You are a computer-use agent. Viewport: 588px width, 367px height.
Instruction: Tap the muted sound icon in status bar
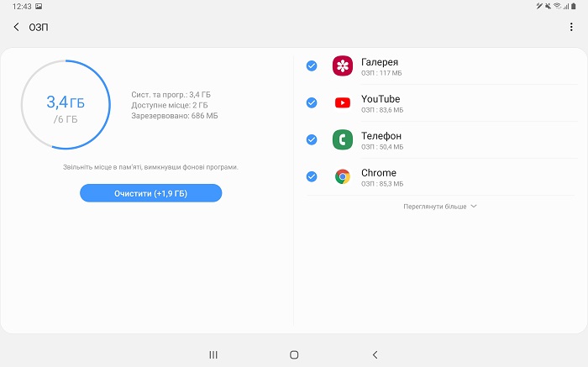549,6
